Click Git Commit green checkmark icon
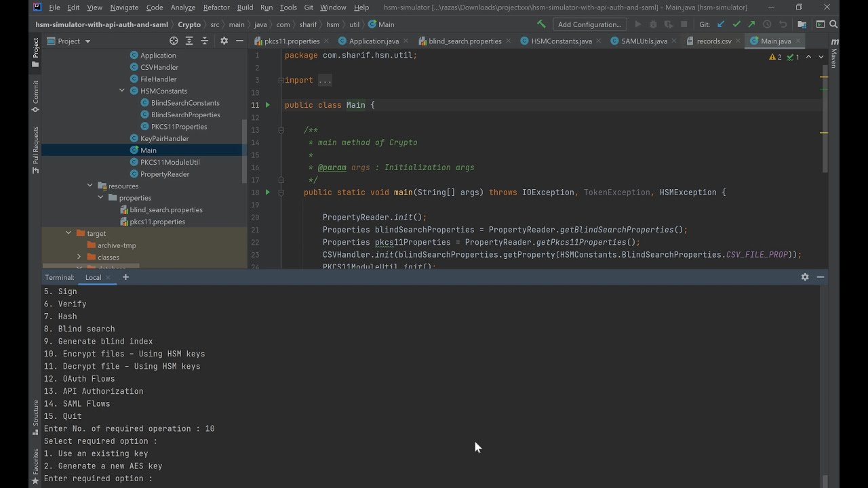 pos(736,24)
